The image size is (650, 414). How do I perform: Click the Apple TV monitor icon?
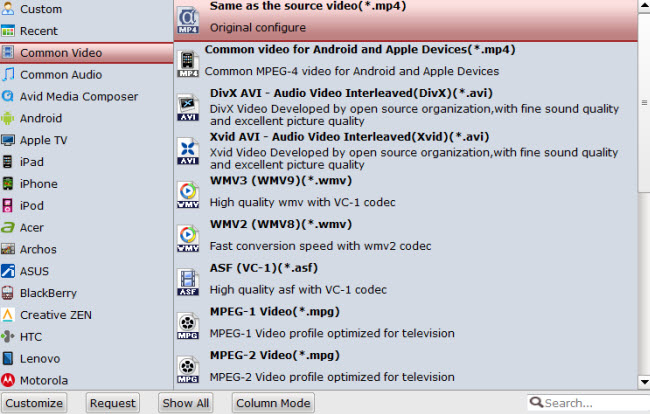[7, 140]
